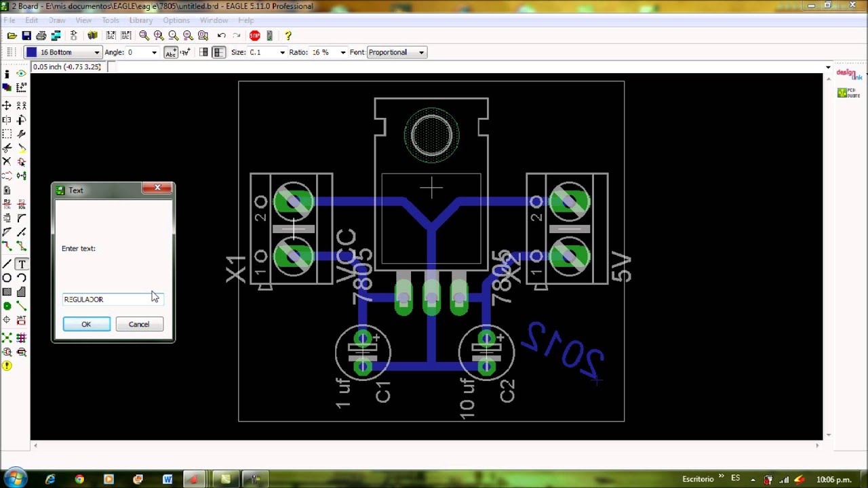Open the Draw menu
This screenshot has height=488, width=868.
(57, 20)
